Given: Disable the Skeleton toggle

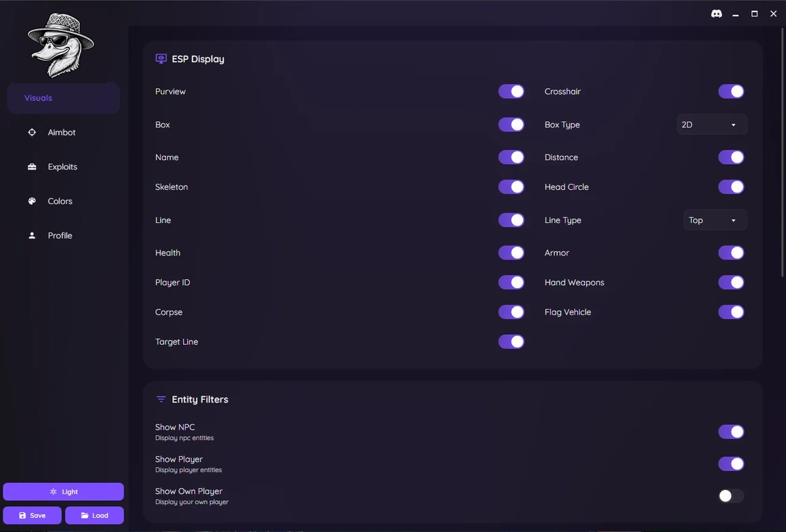Looking at the screenshot, I should (x=512, y=187).
